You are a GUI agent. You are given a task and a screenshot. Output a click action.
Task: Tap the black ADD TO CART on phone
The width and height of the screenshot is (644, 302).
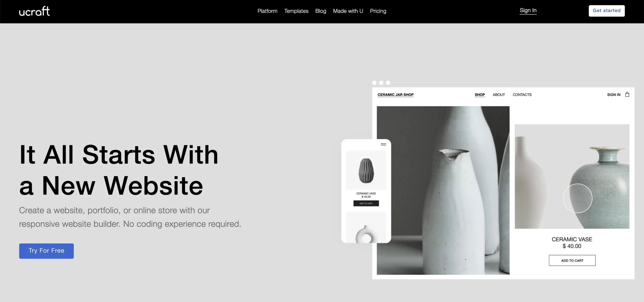(366, 203)
